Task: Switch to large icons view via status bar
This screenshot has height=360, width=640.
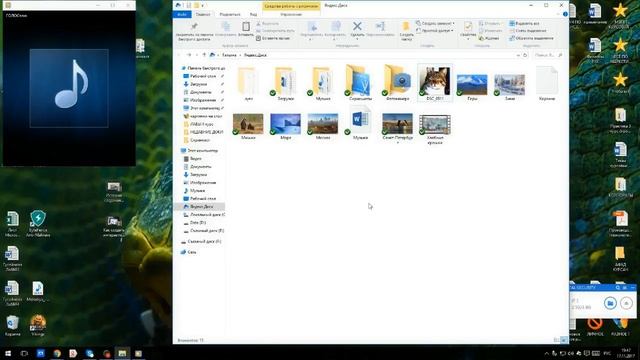Action: (x=563, y=340)
